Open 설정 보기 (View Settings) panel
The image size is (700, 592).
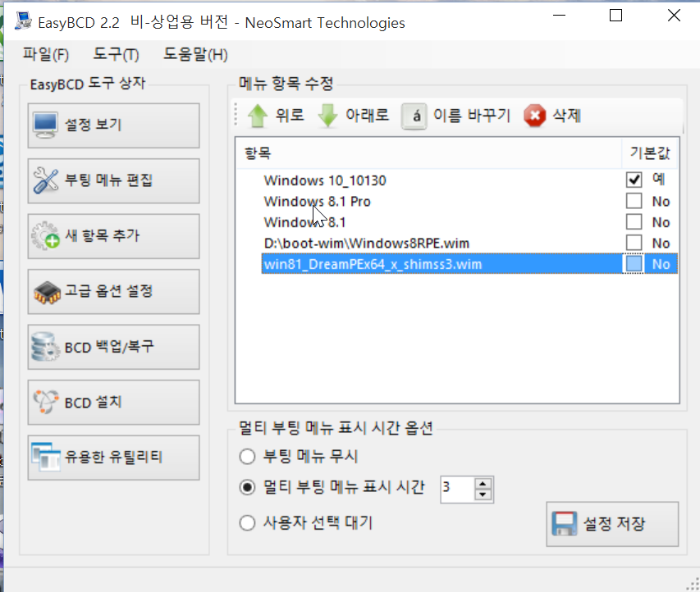click(113, 125)
